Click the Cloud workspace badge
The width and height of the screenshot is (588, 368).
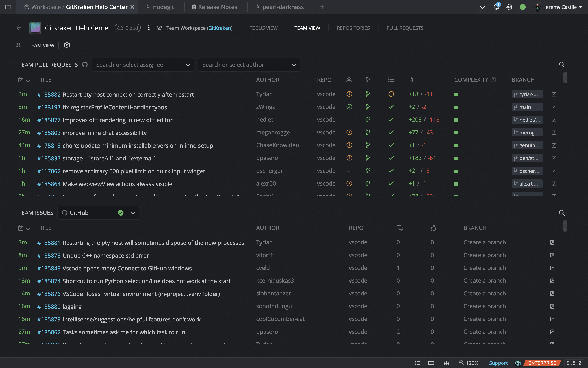[x=128, y=28]
